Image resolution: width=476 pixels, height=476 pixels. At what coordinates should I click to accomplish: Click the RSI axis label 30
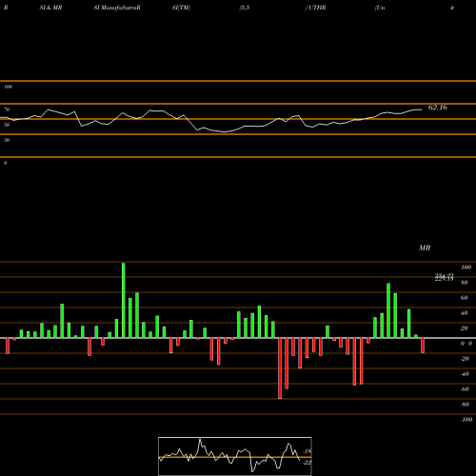click(7, 140)
